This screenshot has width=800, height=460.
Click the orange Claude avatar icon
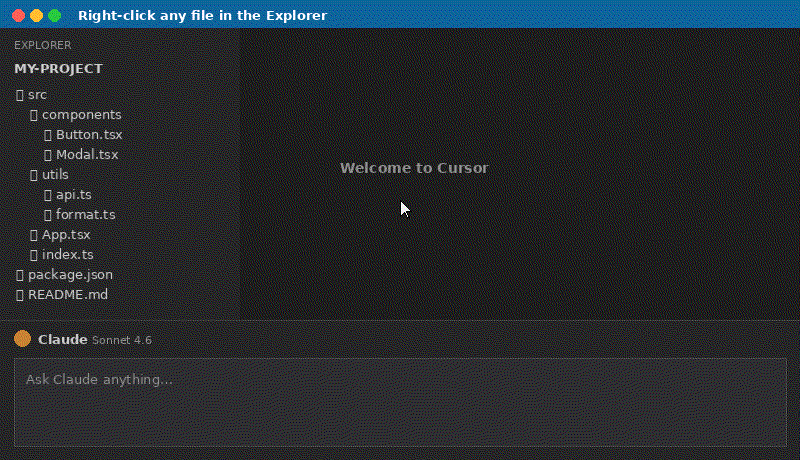pyautogui.click(x=22, y=339)
